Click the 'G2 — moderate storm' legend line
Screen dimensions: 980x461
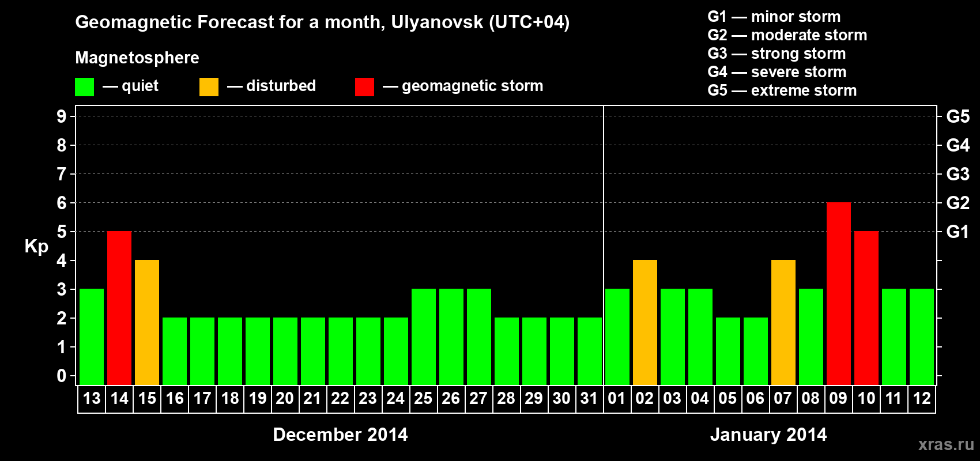pyautogui.click(x=787, y=35)
